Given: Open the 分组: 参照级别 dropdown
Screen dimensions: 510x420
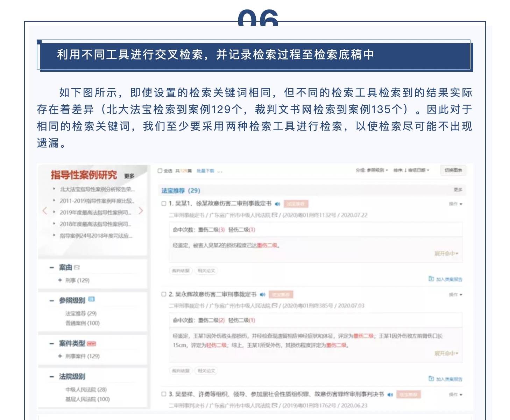Looking at the screenshot, I should pos(372,170).
